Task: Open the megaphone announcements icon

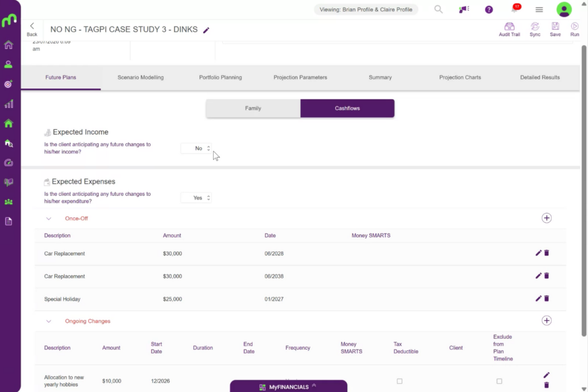Action: 464,9
